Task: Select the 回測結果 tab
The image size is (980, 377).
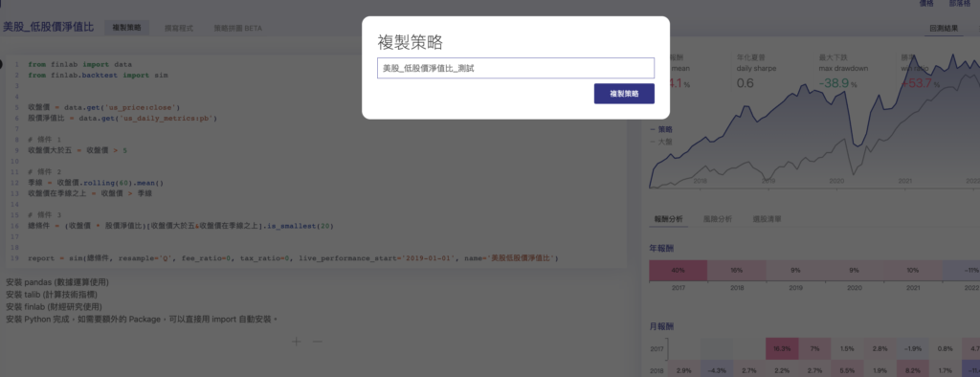Action: [944, 28]
